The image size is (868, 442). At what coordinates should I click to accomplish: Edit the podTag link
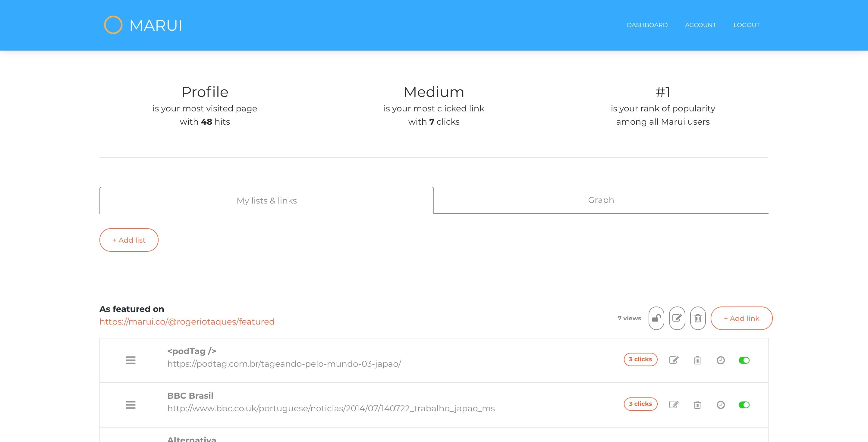point(674,360)
